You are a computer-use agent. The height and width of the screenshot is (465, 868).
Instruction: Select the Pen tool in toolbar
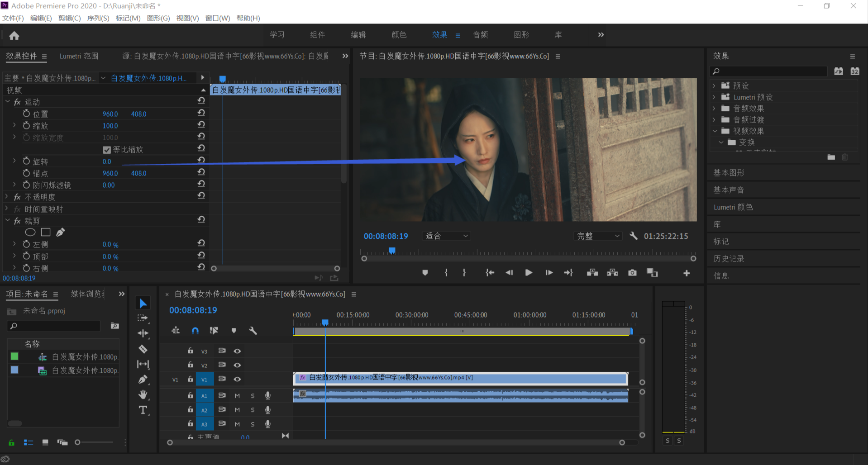pyautogui.click(x=143, y=379)
